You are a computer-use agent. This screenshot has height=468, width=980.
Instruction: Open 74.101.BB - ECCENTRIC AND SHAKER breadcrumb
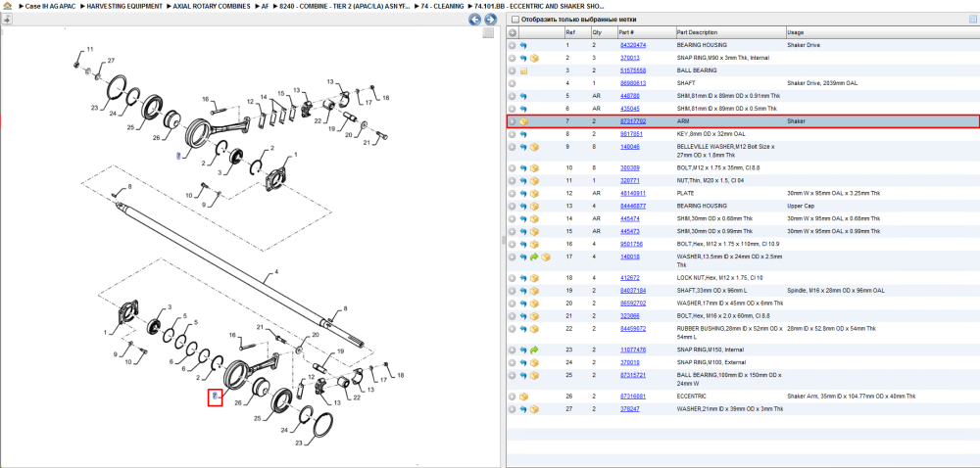click(539, 6)
